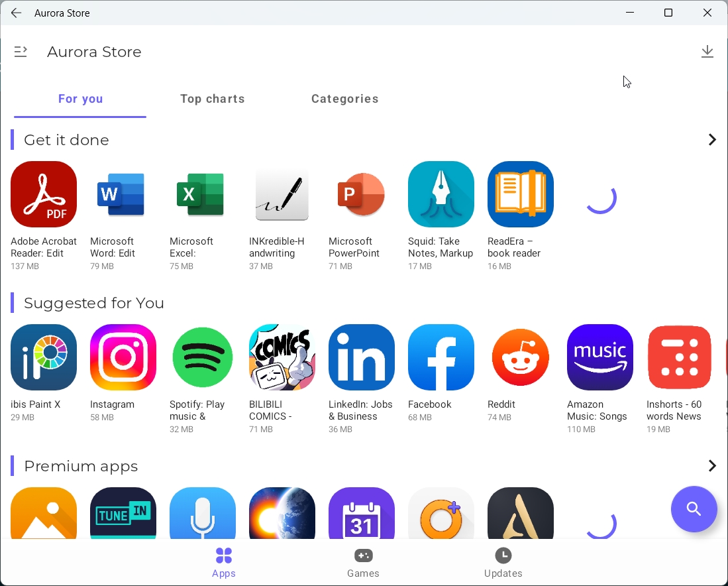
Task: Open Amazon Music app icon
Action: tap(600, 357)
